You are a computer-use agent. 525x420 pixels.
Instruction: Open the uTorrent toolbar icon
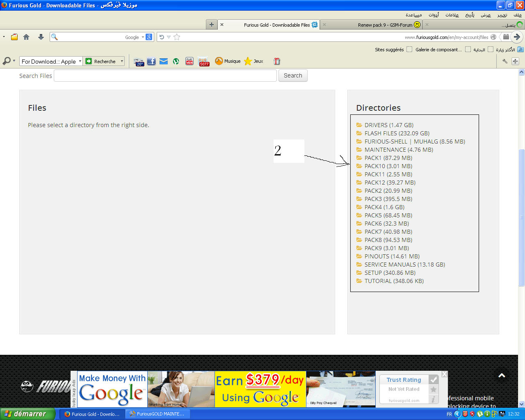click(x=176, y=61)
